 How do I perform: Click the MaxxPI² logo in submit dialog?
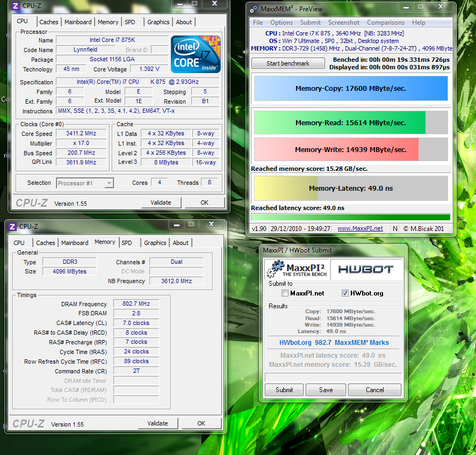[297, 269]
